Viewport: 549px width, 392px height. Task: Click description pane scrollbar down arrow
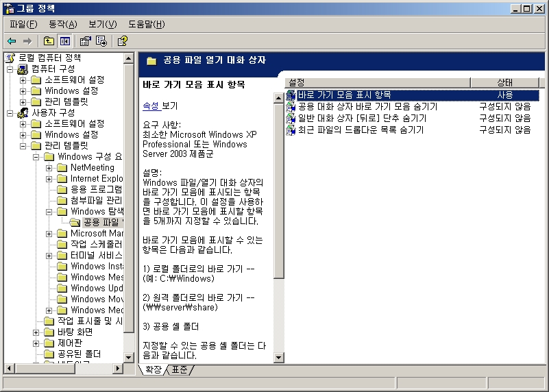coord(279,357)
